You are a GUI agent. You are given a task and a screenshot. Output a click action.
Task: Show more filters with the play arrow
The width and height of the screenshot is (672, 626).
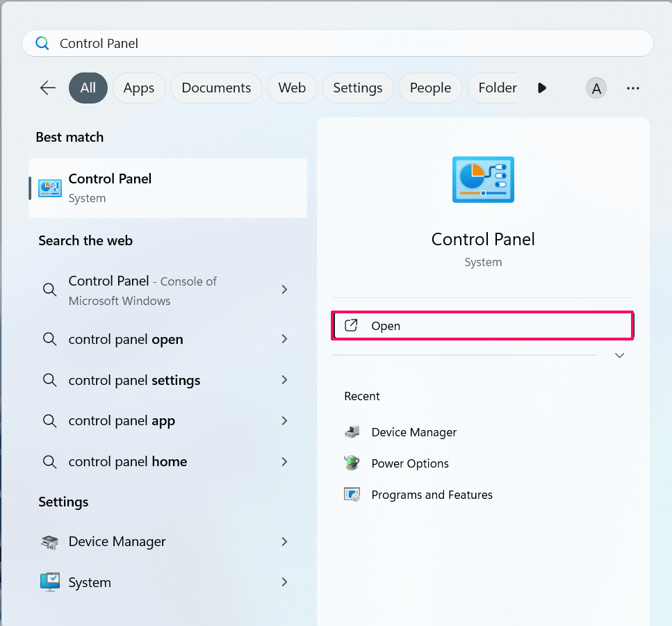click(x=542, y=88)
